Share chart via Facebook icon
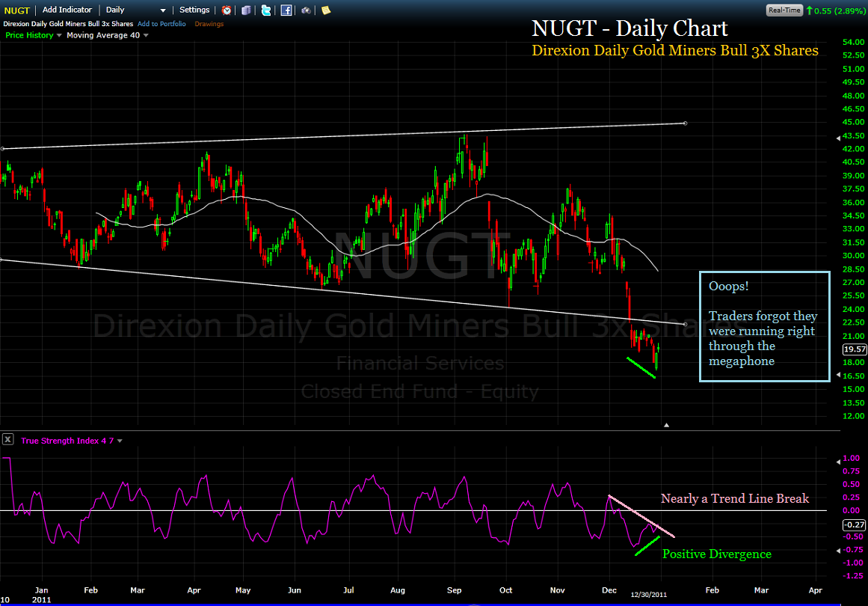 (286, 10)
